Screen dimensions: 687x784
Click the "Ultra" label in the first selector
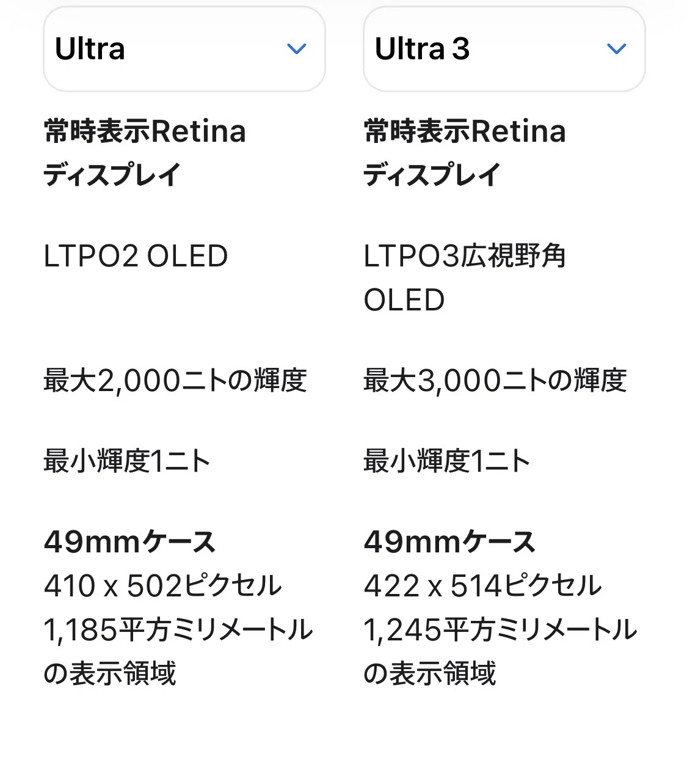(x=90, y=49)
